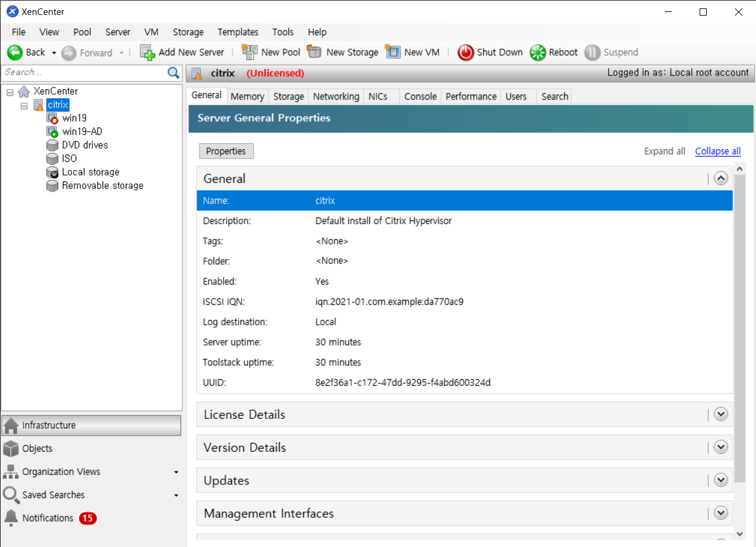Open the Back history dropdown arrow
The width and height of the screenshot is (756, 547).
(54, 53)
